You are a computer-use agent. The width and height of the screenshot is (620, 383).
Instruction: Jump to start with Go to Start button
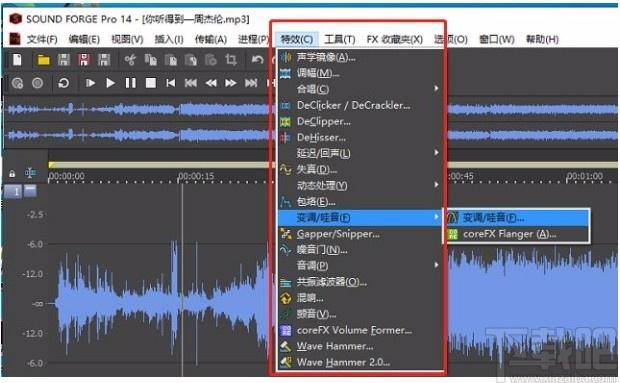click(x=170, y=83)
